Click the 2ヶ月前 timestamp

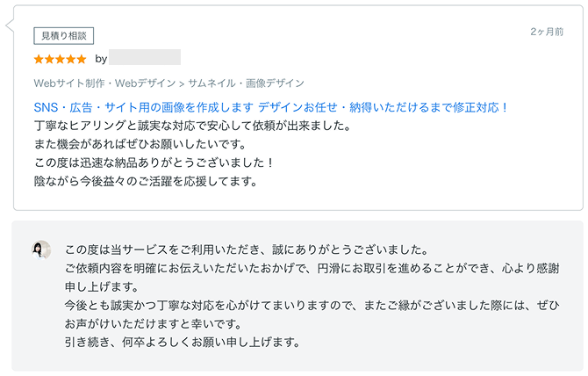(x=547, y=32)
